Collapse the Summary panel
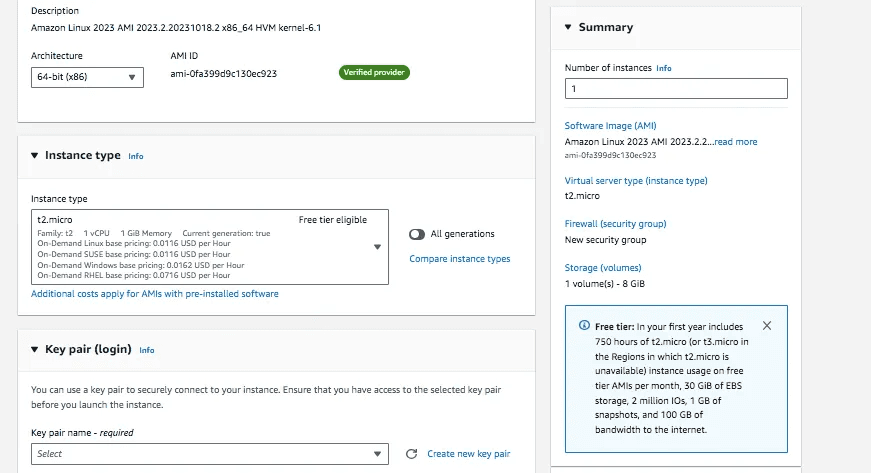This screenshot has height=473, width=871. tap(568, 27)
